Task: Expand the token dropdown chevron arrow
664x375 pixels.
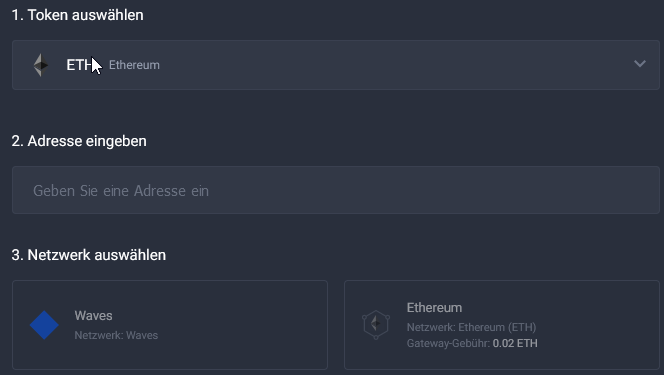Action: (640, 64)
